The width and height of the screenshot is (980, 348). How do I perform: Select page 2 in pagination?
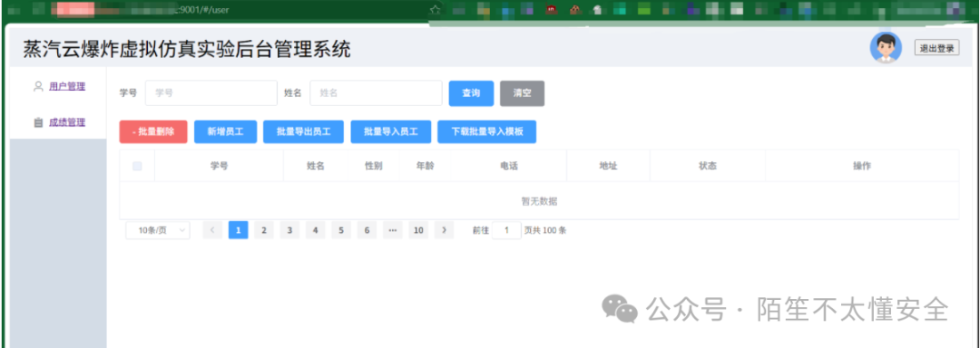[x=264, y=230]
